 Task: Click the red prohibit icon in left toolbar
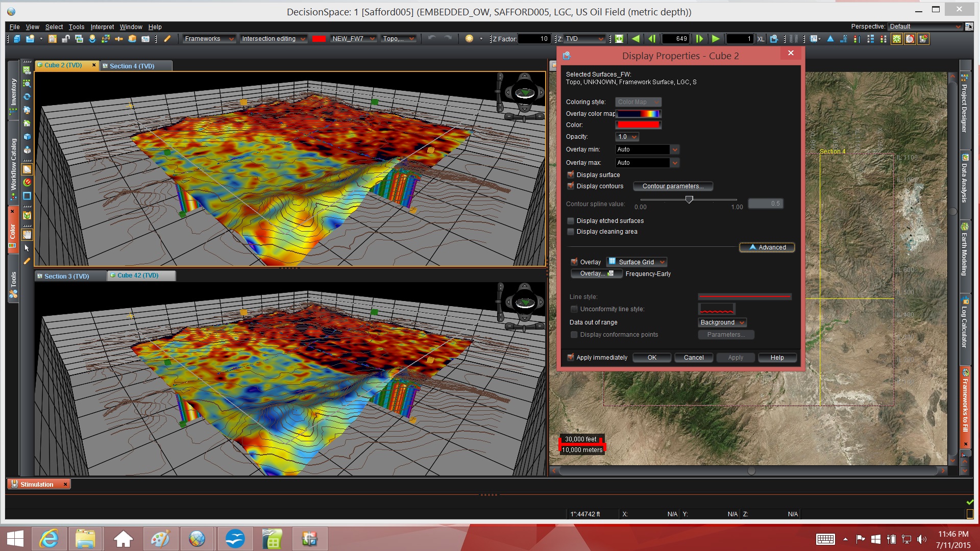coord(27,182)
